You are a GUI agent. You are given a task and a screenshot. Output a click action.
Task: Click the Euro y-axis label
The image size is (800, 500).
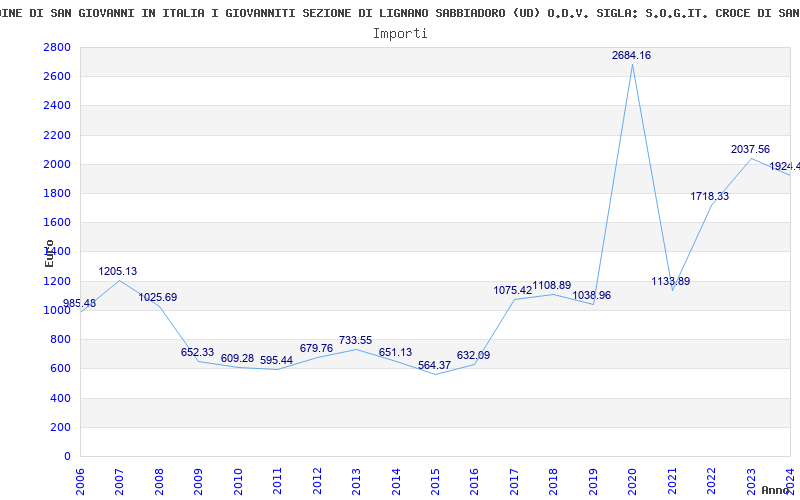point(50,253)
